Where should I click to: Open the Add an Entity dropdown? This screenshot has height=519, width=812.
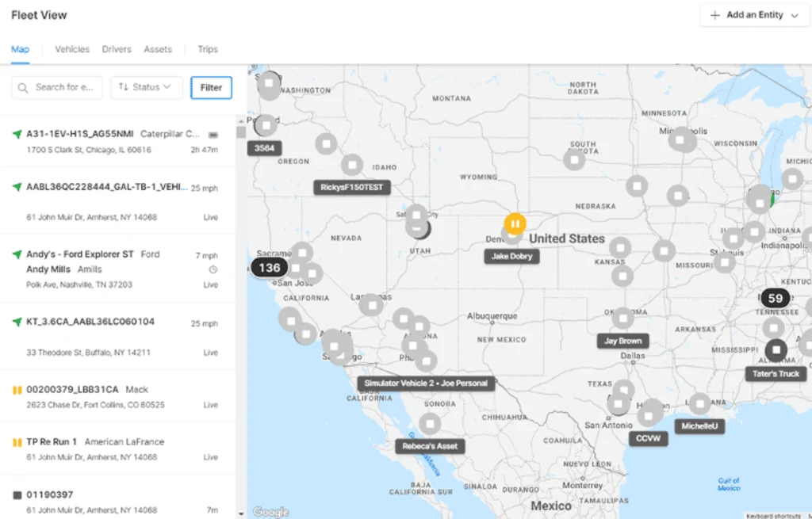755,15
